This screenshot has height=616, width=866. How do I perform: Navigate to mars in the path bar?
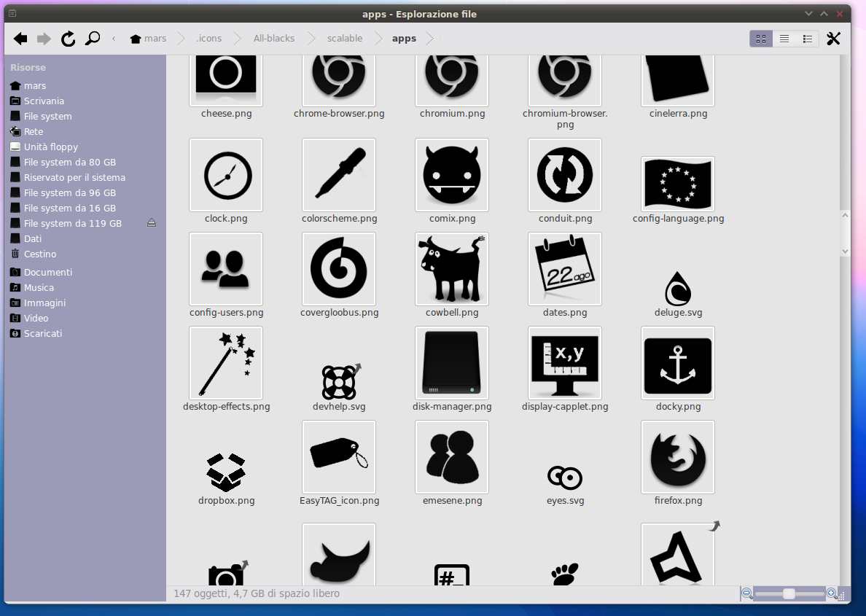click(148, 39)
